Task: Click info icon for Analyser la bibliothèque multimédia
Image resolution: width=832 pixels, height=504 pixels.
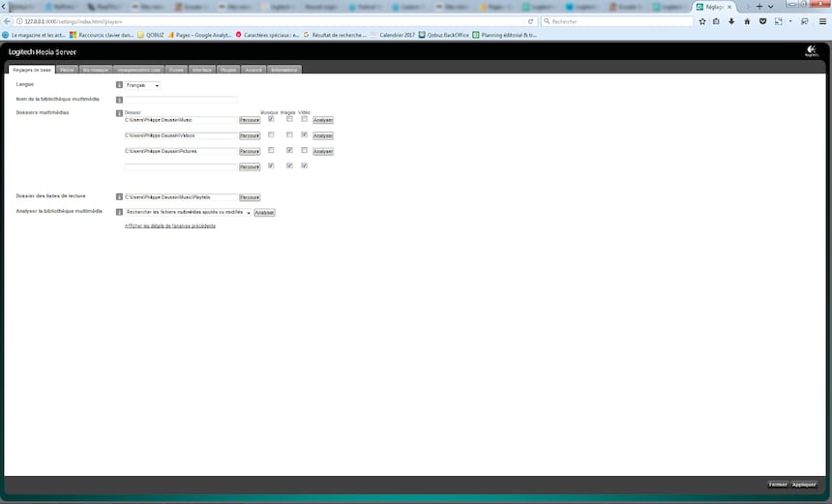Action: [119, 212]
